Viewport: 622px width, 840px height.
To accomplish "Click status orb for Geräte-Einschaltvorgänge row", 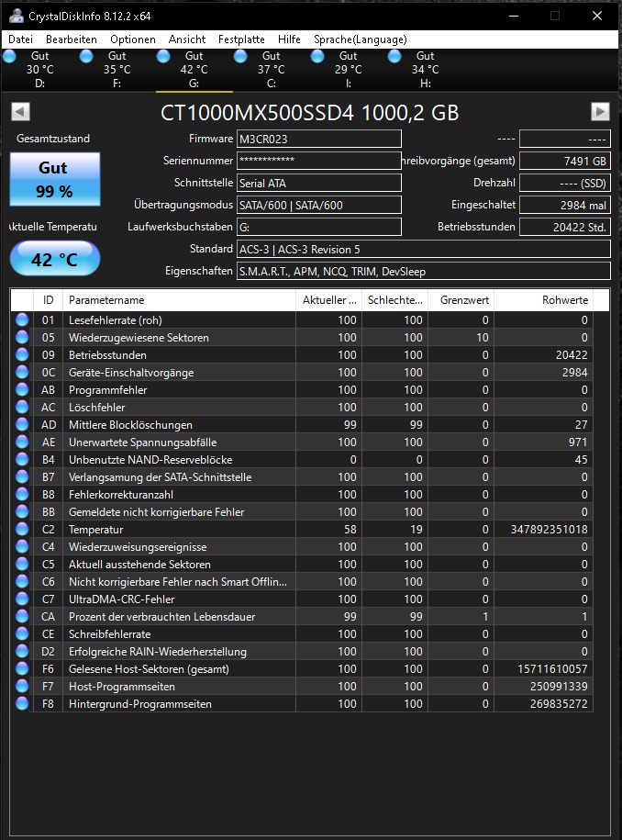I will [x=22, y=373].
